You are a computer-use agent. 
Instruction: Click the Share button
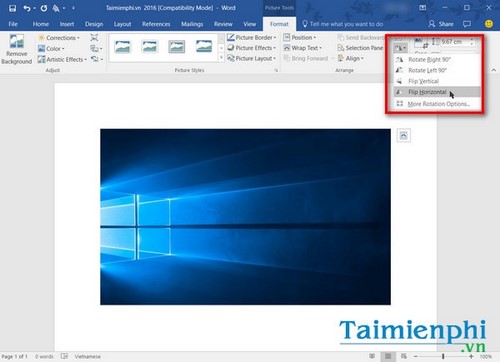tap(441, 24)
